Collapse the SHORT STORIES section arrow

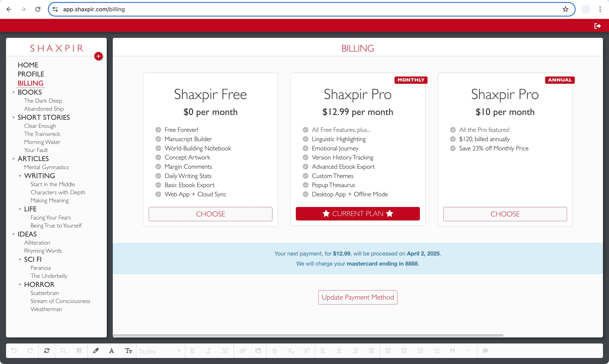point(13,118)
